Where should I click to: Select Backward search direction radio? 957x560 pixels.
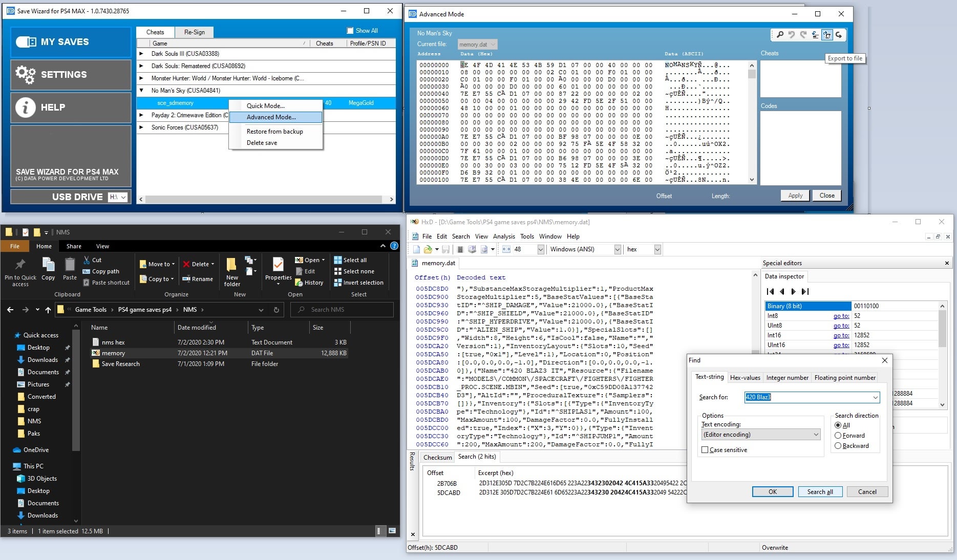coord(838,446)
